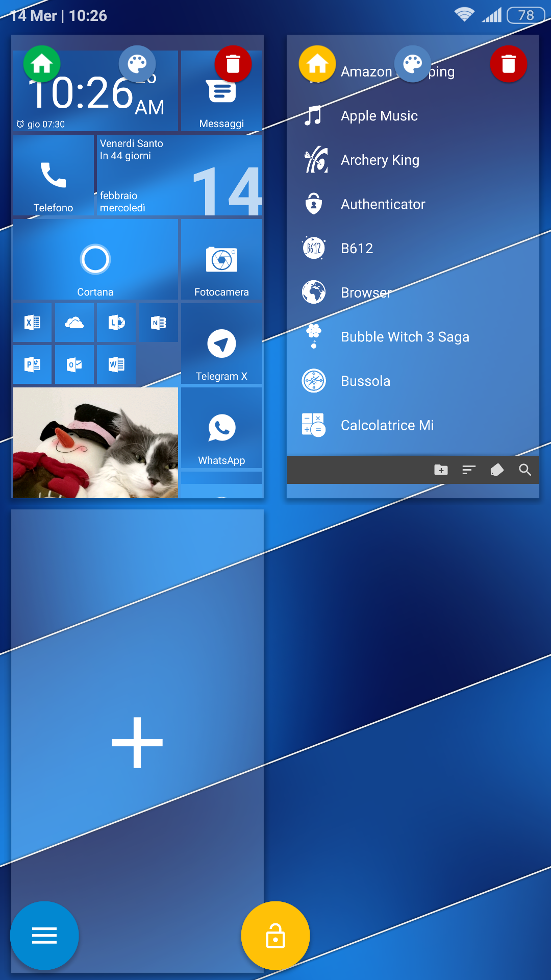Select Archery King in the app list
This screenshot has height=980, width=551.
[x=413, y=160]
